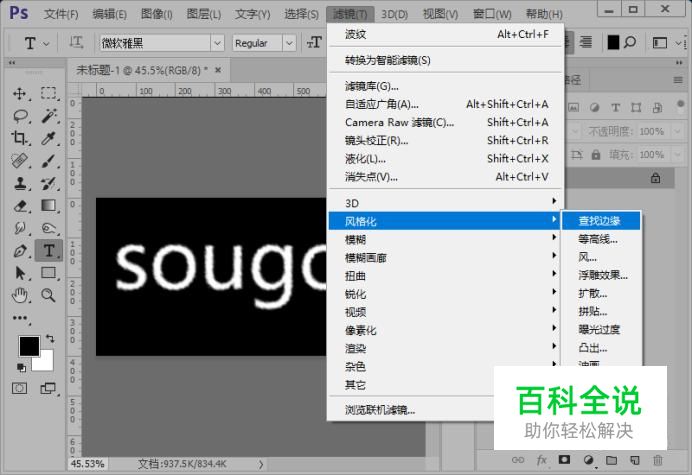Select the History Brush tool
The height and width of the screenshot is (475, 692).
(49, 183)
